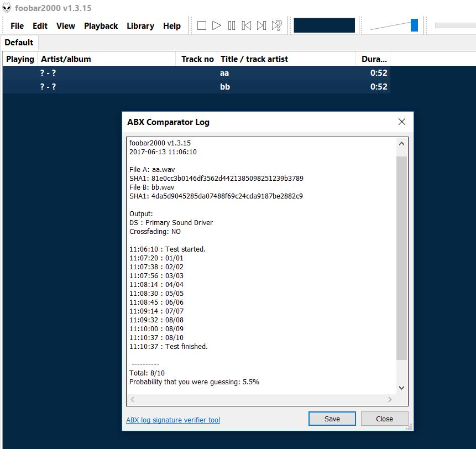Image resolution: width=476 pixels, height=449 pixels.
Task: Sort by Title / track artist header
Action: (x=286, y=59)
